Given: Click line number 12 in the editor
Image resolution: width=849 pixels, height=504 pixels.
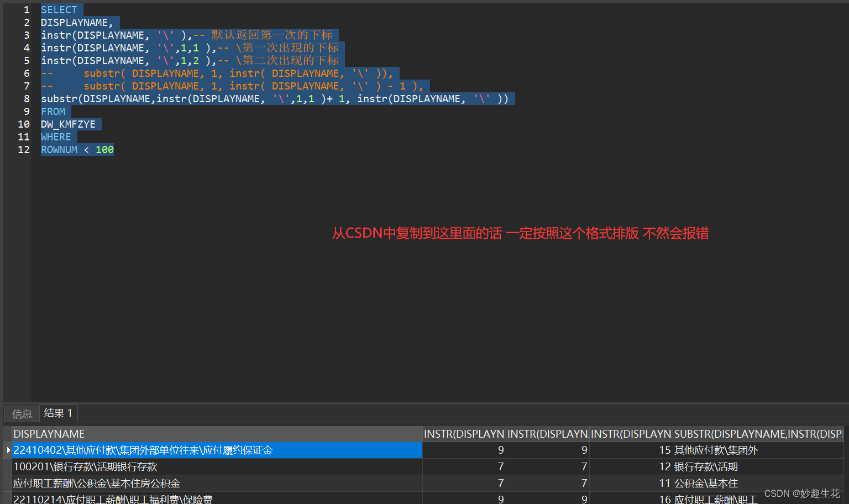Looking at the screenshot, I should coord(24,149).
